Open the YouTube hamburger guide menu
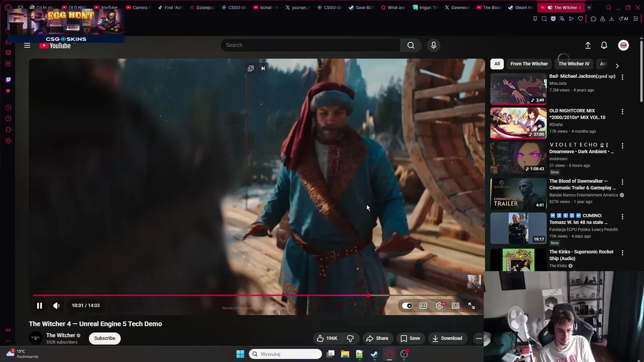The image size is (644, 362). tap(27, 45)
